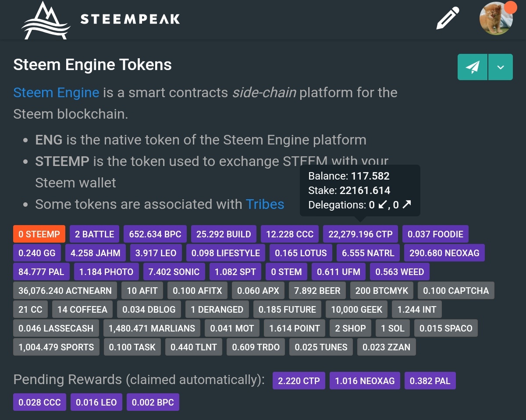
Task: Open the Steem Engine link
Action: (x=56, y=93)
